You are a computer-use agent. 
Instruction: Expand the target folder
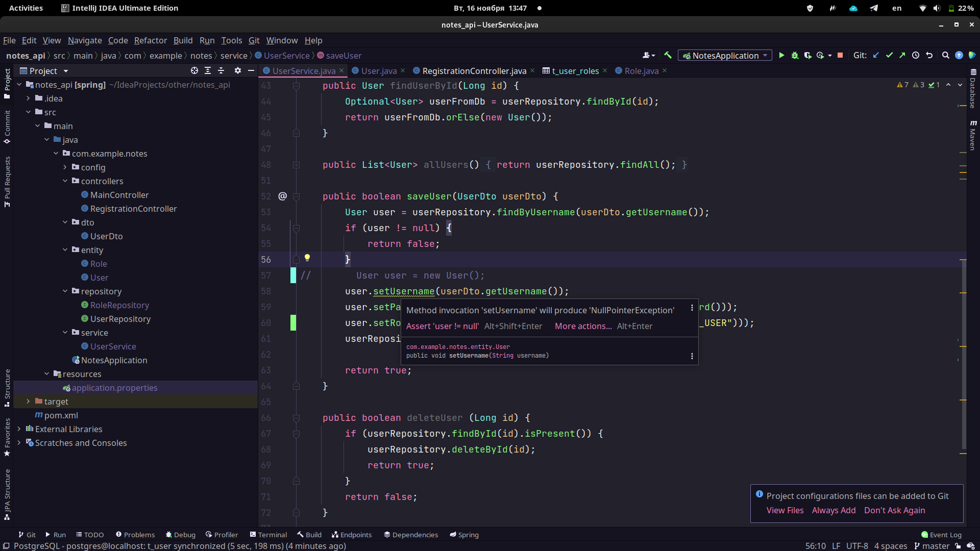(x=28, y=402)
